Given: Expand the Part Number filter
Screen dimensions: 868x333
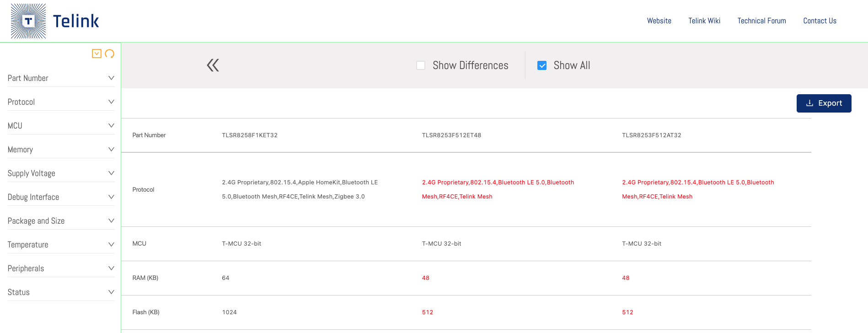Looking at the screenshot, I should (x=61, y=78).
